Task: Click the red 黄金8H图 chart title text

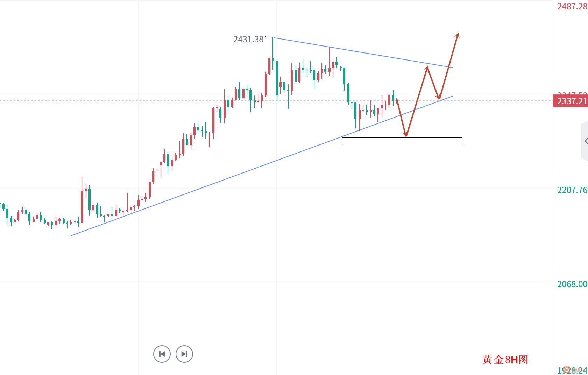Action: click(x=505, y=360)
